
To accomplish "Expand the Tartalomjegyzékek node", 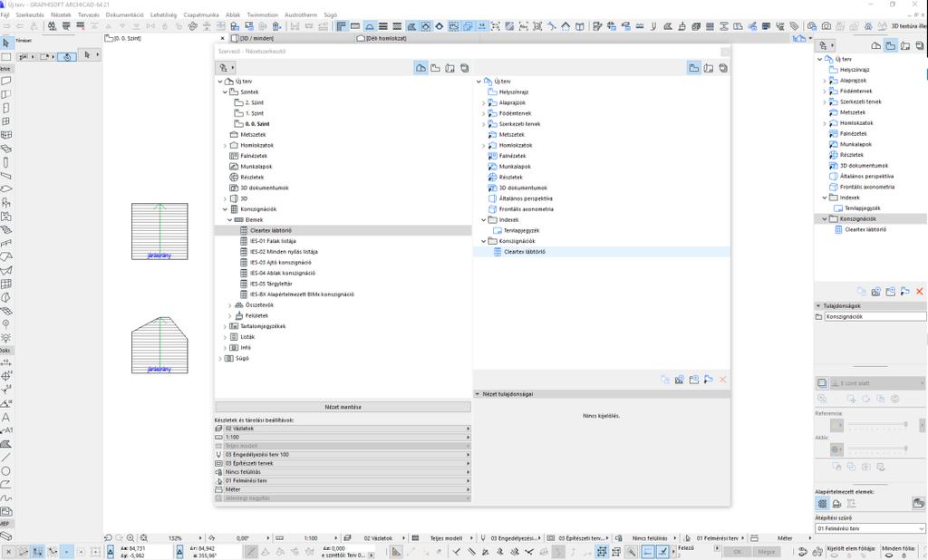I will [225, 326].
